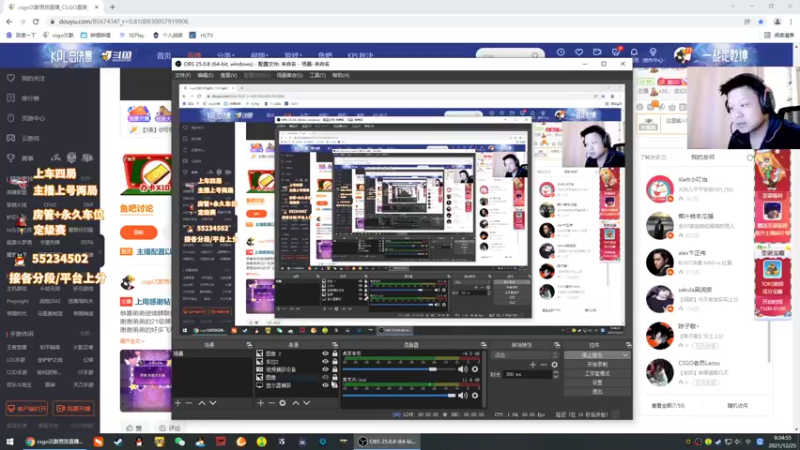Viewport: 800px width, 450px height.
Task: Open transition properties gear icon
Action: pos(555,365)
